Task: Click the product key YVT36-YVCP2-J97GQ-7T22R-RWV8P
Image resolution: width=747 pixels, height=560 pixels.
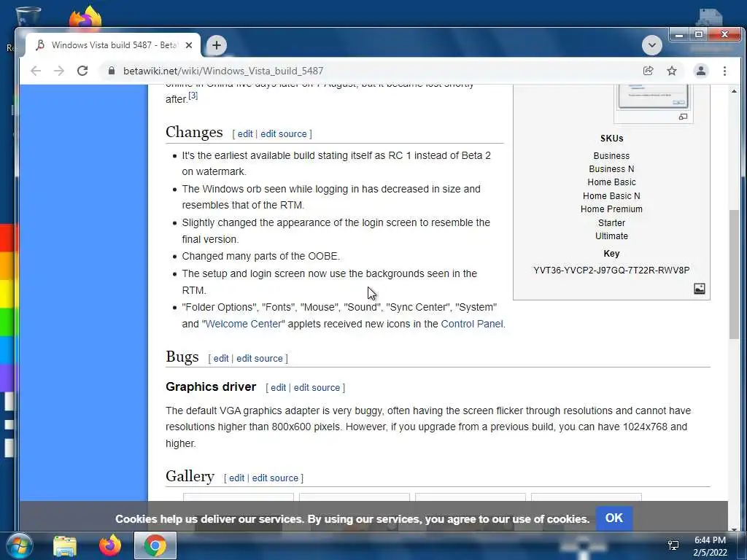Action: 611,271
